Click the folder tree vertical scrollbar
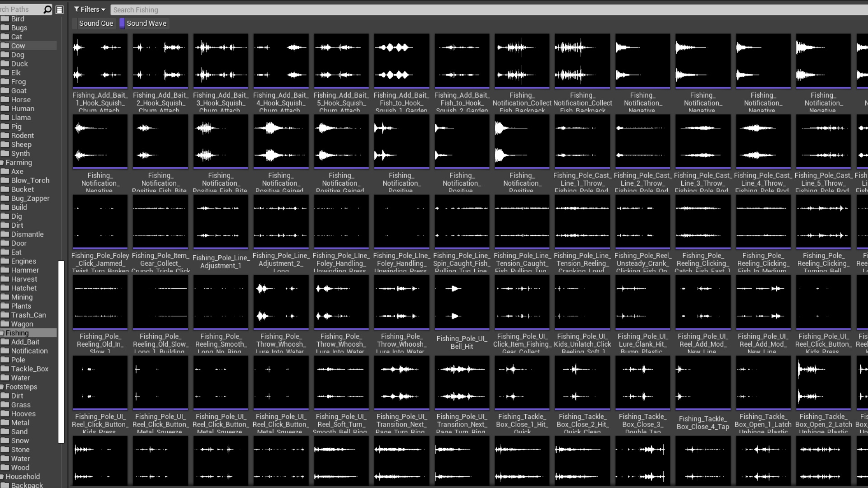This screenshot has width=868, height=488. coord(61,352)
